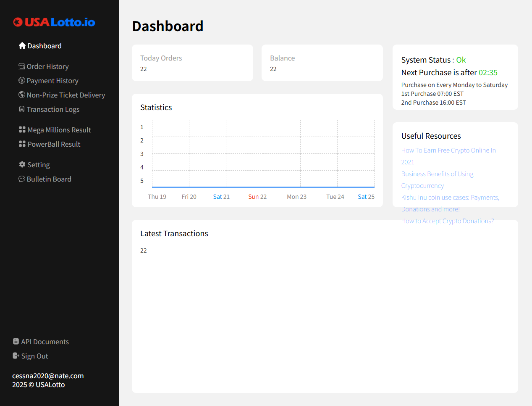The image size is (532, 406).
Task: Click the API Documents file icon
Action: click(x=16, y=342)
